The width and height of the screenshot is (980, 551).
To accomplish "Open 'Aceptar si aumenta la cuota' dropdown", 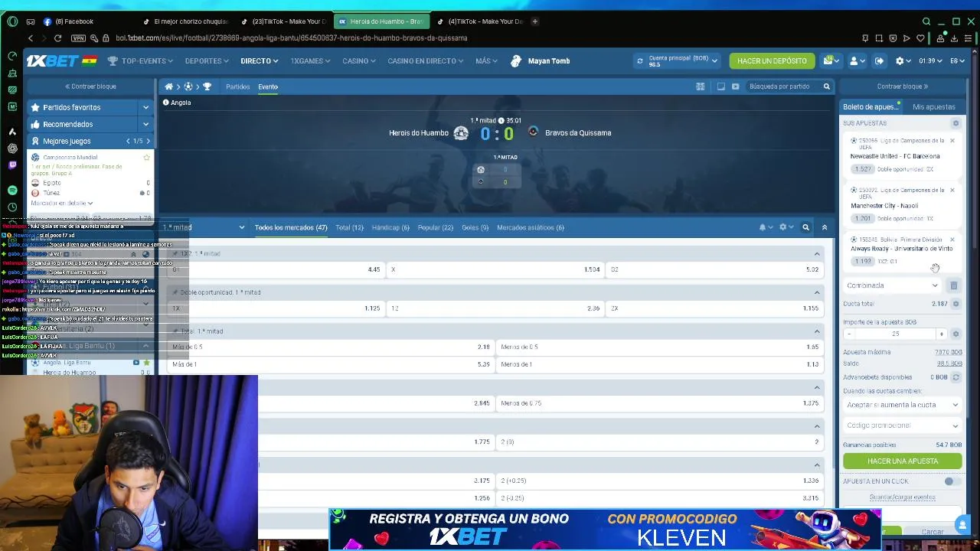I will pyautogui.click(x=902, y=405).
